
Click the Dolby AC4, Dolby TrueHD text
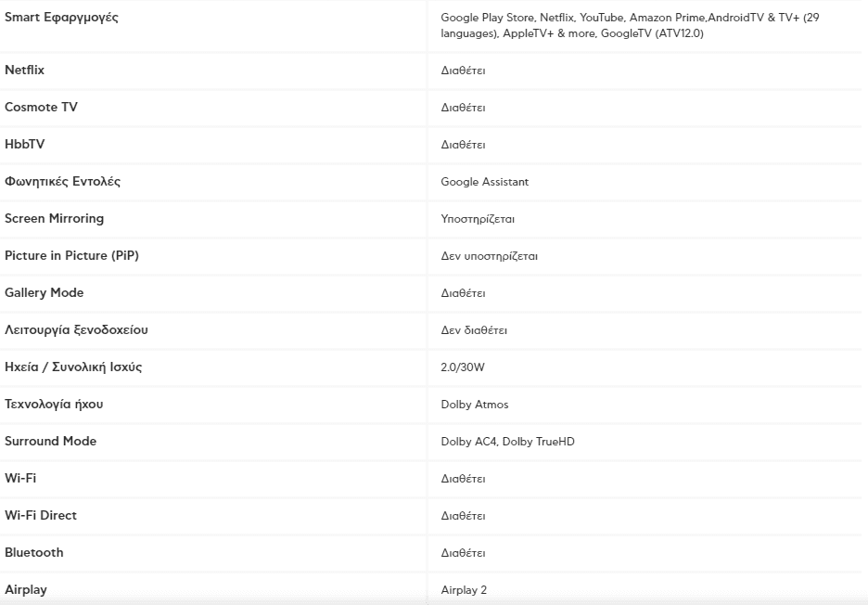coord(507,442)
